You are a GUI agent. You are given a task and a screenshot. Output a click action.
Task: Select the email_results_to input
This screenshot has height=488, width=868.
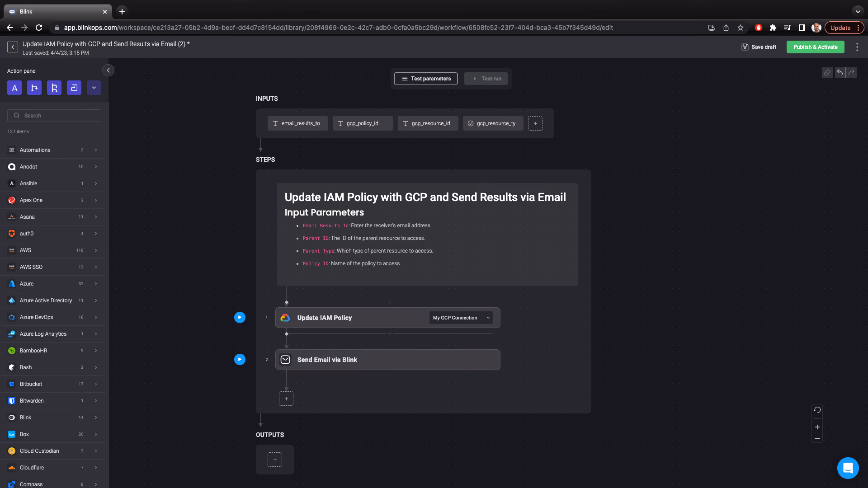[x=297, y=123]
